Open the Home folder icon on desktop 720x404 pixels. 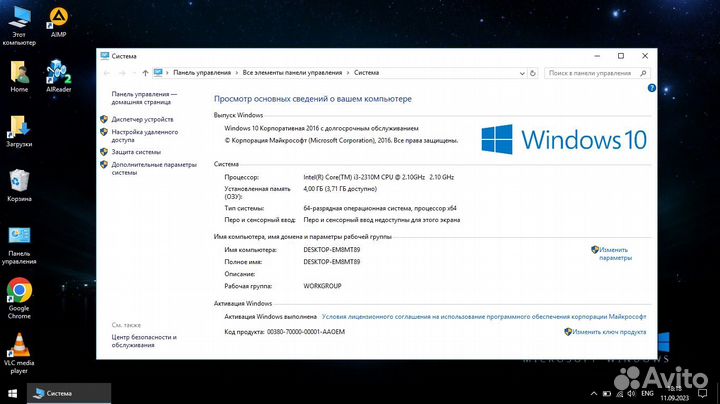19,77
